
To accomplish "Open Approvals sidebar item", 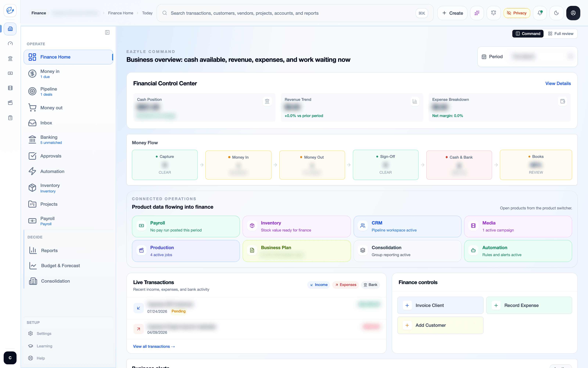I will [68, 156].
